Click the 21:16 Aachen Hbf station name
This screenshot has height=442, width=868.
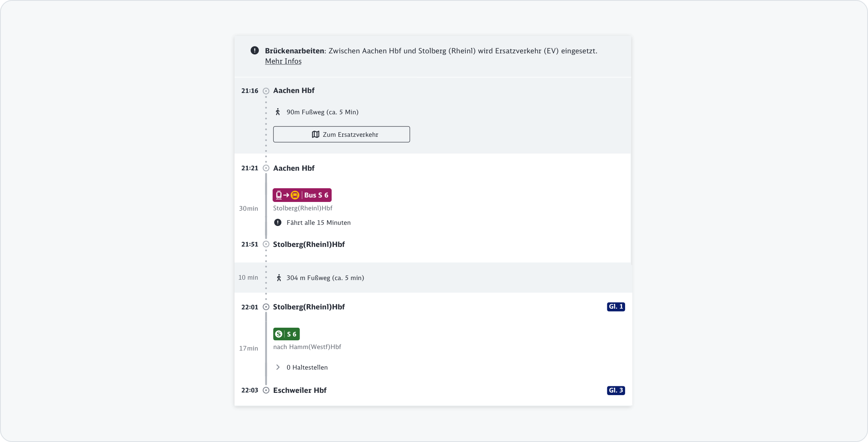click(x=294, y=91)
